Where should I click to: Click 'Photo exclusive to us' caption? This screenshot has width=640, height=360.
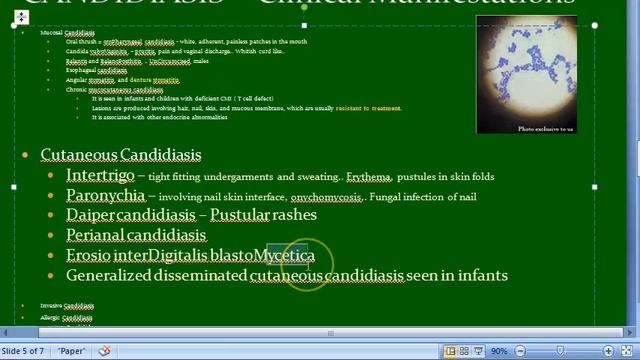point(545,129)
